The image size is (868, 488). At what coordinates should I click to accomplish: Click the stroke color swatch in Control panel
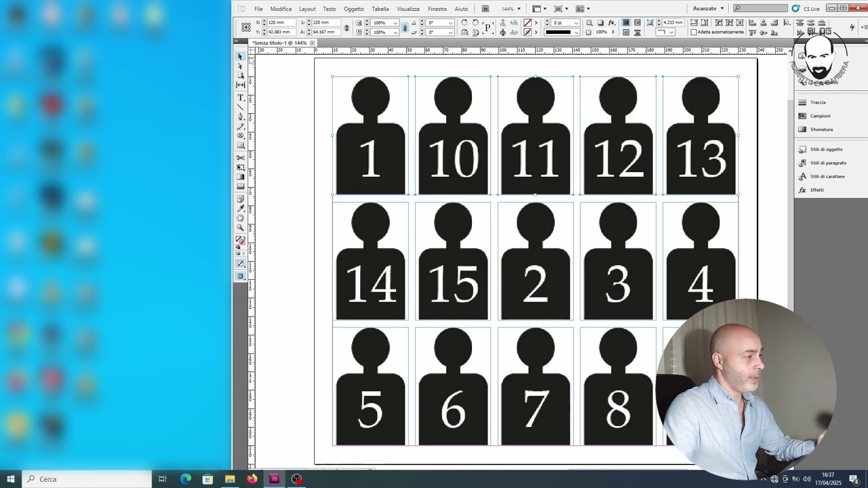point(527,32)
